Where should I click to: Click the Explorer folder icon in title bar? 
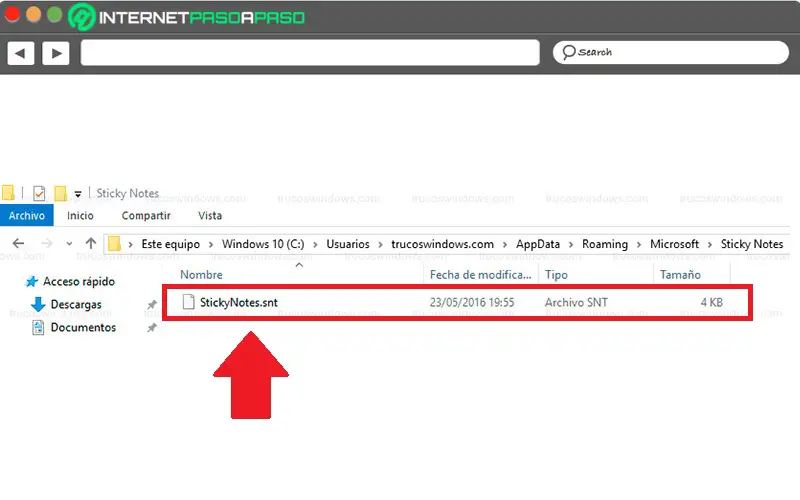pyautogui.click(x=8, y=193)
